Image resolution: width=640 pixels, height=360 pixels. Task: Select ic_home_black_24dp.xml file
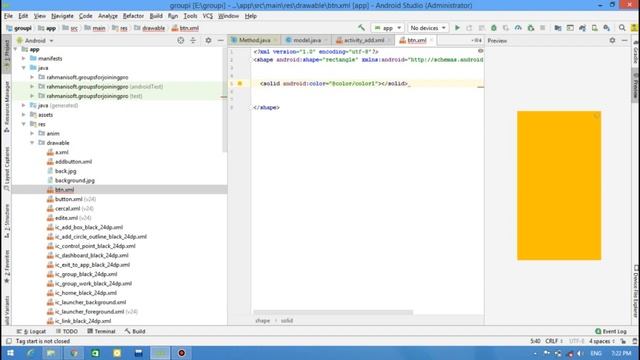click(86, 293)
